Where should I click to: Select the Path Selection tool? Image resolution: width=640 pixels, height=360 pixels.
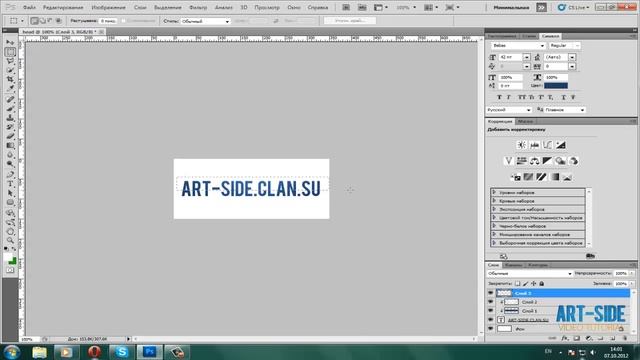point(10,193)
